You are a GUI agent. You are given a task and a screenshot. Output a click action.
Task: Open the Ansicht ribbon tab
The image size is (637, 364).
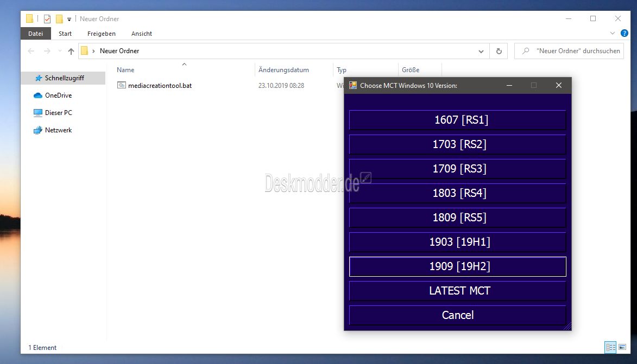tap(141, 34)
